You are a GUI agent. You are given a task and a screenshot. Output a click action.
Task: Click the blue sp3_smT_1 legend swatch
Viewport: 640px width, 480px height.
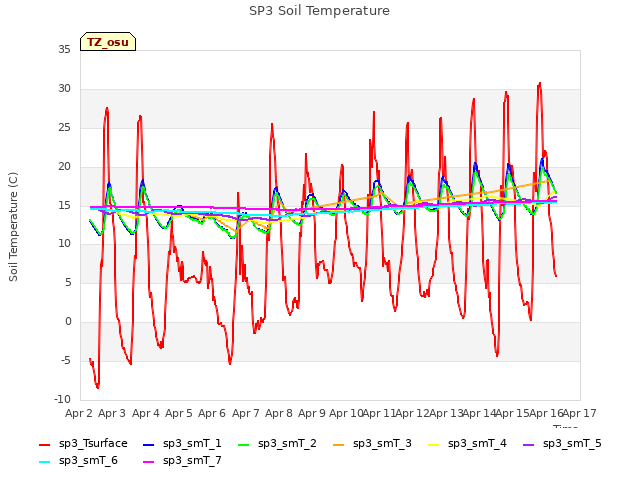[149, 444]
